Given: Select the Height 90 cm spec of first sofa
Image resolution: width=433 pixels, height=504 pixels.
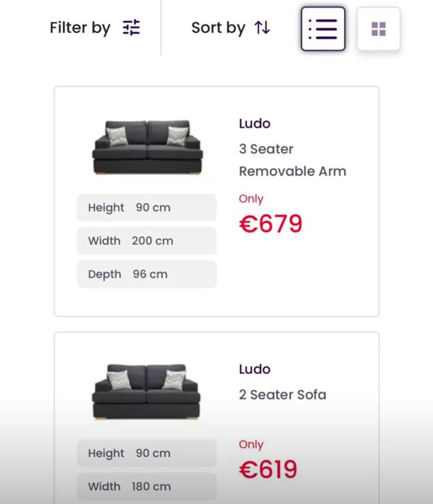Looking at the screenshot, I should (x=146, y=207).
